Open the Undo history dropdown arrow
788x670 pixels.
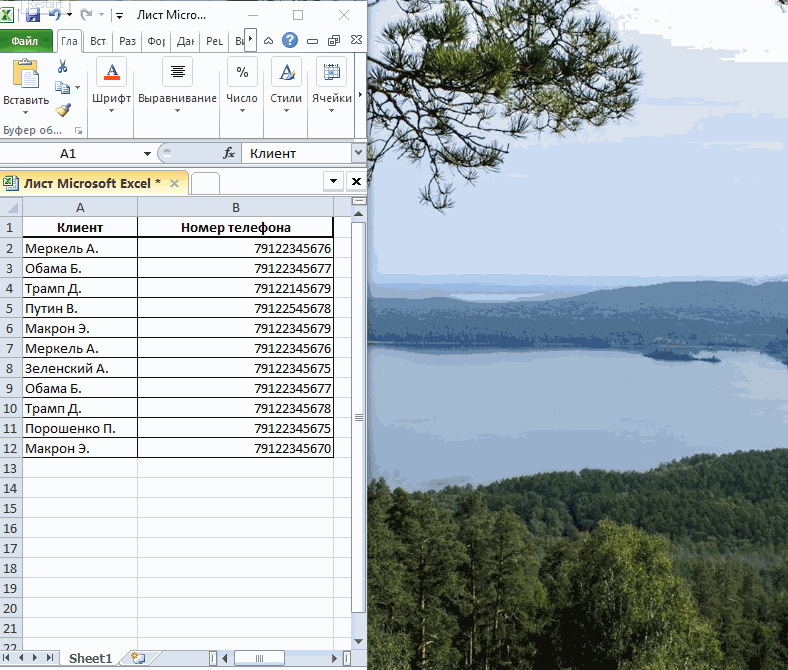click(x=69, y=15)
